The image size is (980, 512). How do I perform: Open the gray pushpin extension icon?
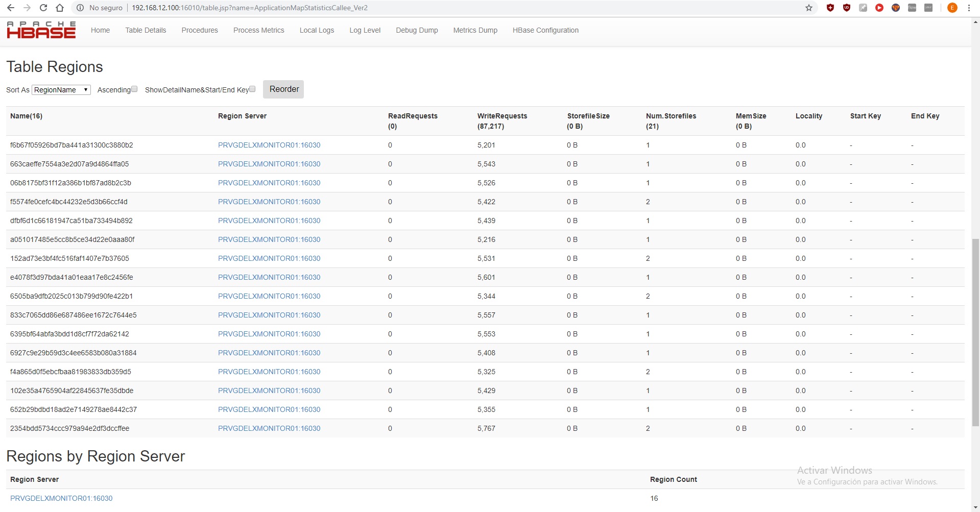pyautogui.click(x=863, y=8)
